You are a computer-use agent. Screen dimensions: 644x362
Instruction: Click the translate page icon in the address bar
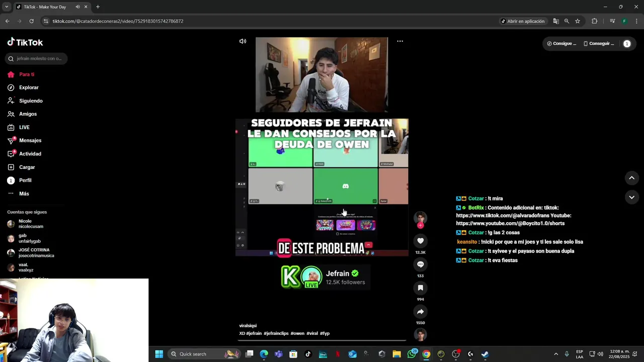[x=556, y=21]
